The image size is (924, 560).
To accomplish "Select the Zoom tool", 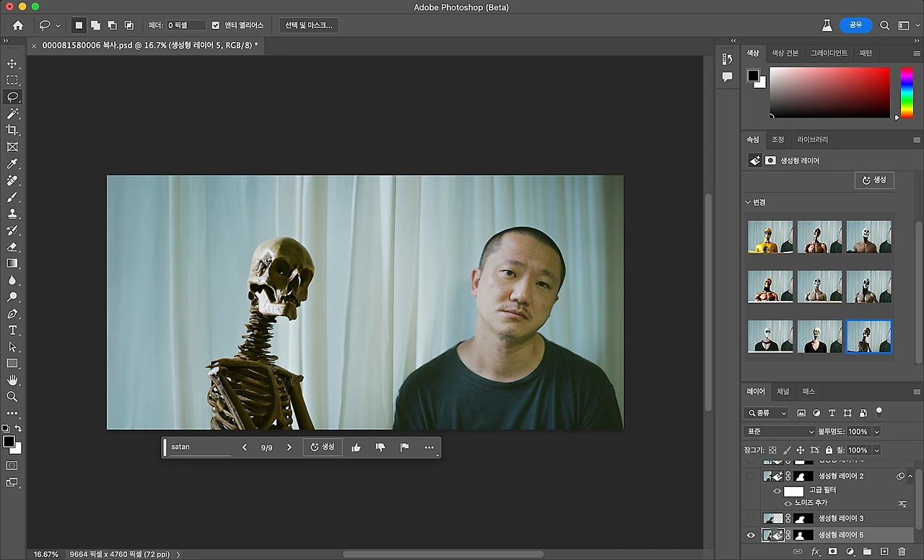I will (12, 397).
